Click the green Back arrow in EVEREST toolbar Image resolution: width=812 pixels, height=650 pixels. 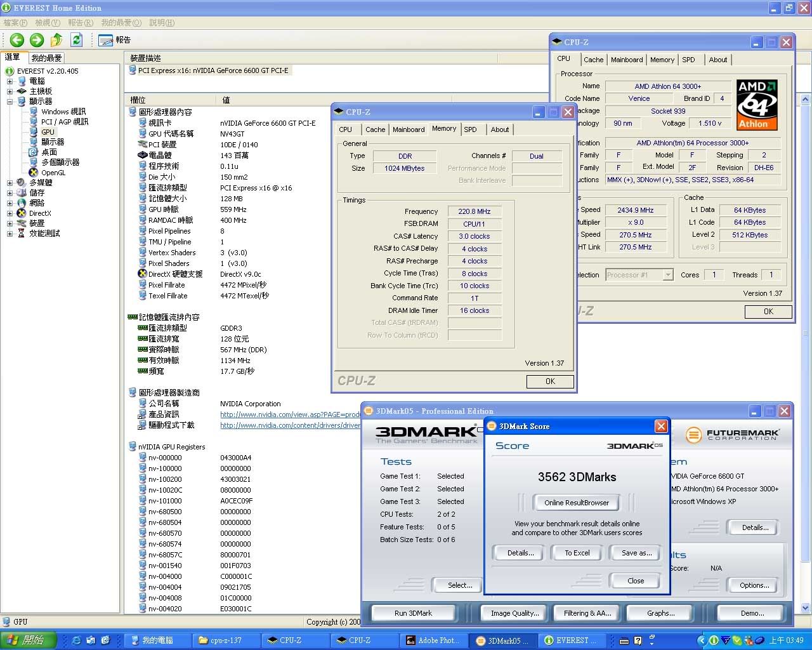click(17, 40)
